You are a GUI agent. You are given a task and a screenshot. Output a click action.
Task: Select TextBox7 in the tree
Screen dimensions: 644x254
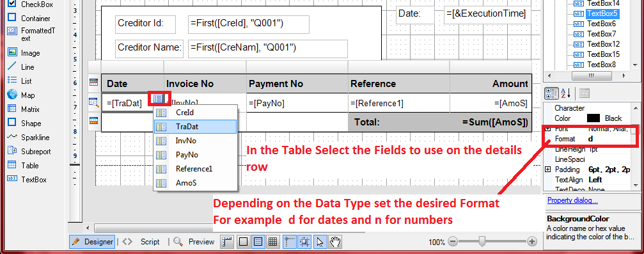tap(601, 34)
